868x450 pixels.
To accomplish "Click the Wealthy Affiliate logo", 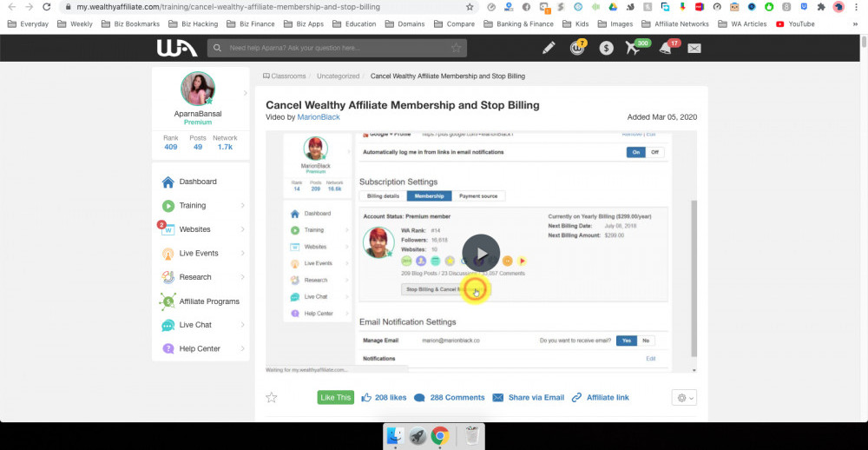I will (177, 48).
